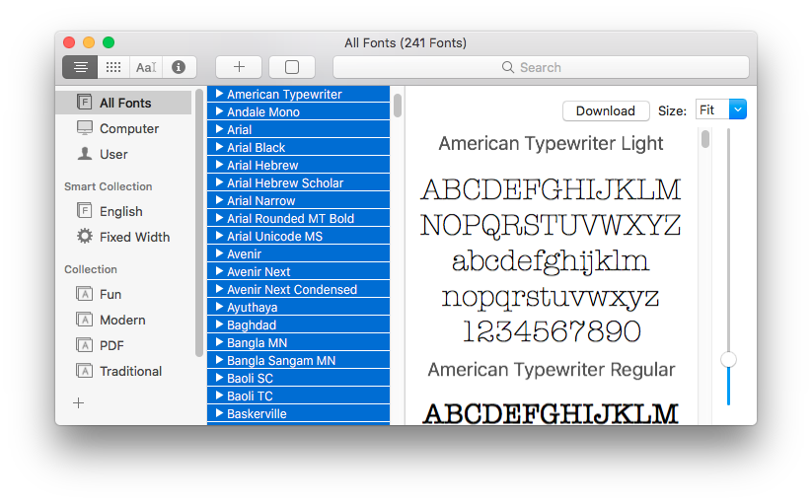Click the PDF collection icon

[85, 345]
